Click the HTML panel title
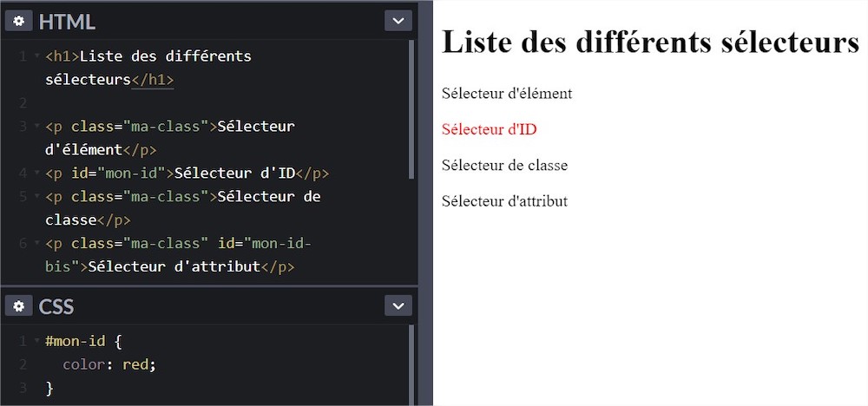This screenshot has width=868, height=406. pyautogui.click(x=67, y=22)
